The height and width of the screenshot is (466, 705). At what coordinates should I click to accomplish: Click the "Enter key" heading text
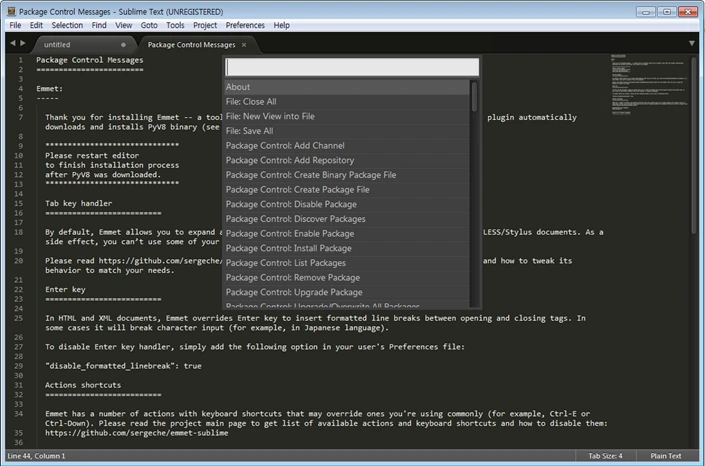pyautogui.click(x=65, y=290)
